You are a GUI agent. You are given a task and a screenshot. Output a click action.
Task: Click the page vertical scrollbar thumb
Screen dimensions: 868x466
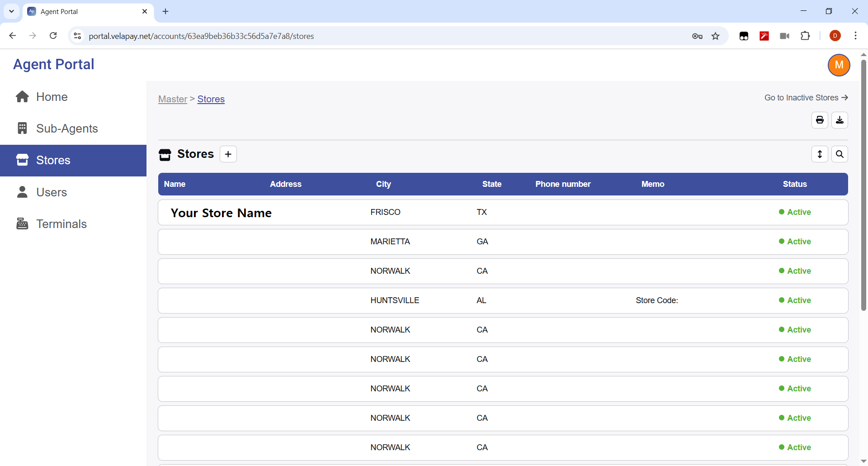(863, 185)
